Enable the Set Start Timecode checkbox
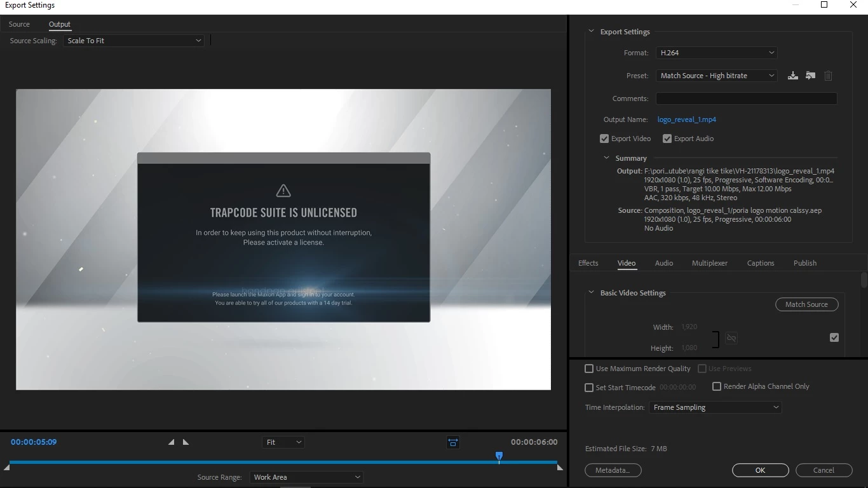Image resolution: width=868 pixels, height=488 pixels. click(589, 388)
